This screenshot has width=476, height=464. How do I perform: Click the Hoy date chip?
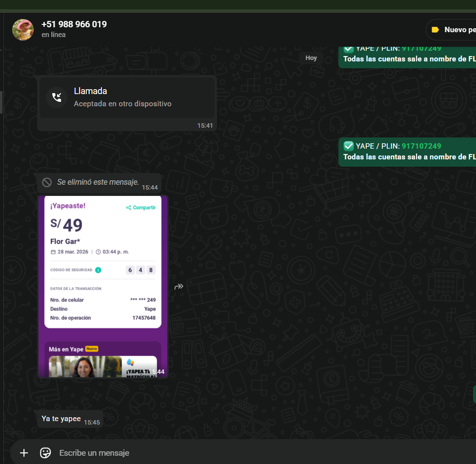pos(311,58)
